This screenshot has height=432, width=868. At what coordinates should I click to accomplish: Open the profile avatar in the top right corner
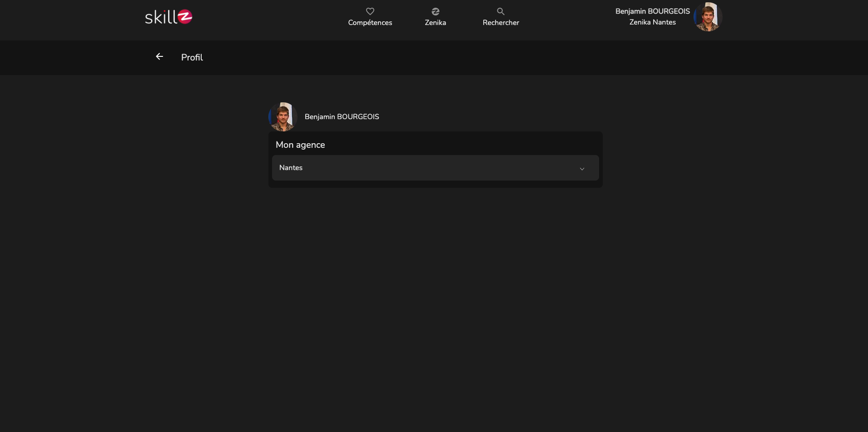(x=707, y=17)
